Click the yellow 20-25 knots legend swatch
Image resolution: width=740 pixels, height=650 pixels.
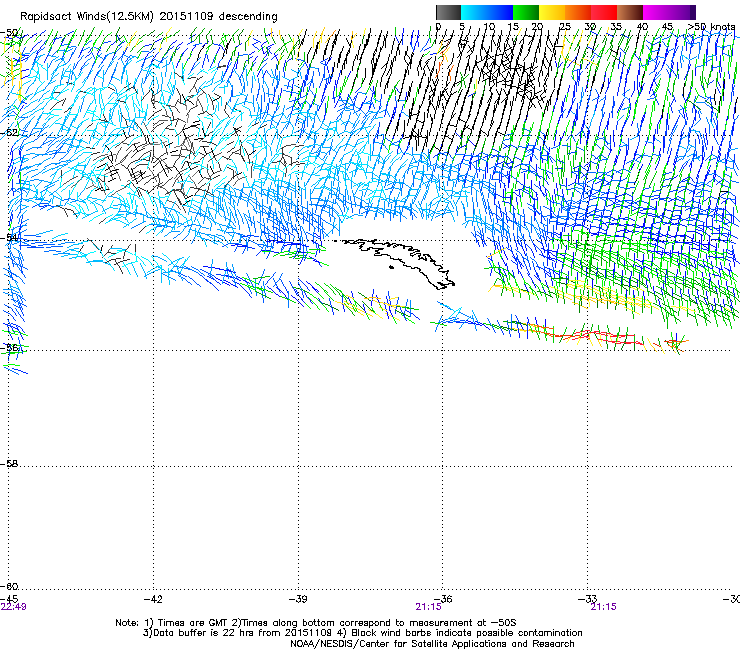pos(552,12)
